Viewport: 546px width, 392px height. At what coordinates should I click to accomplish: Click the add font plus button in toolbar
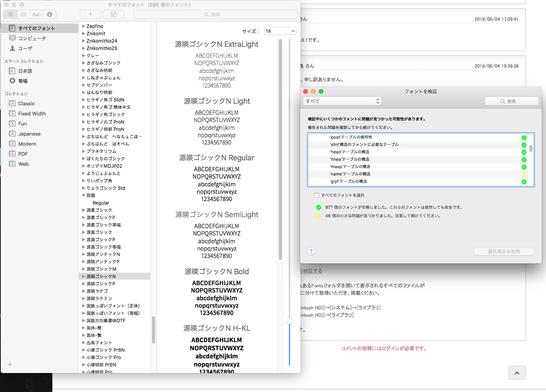[90, 14]
